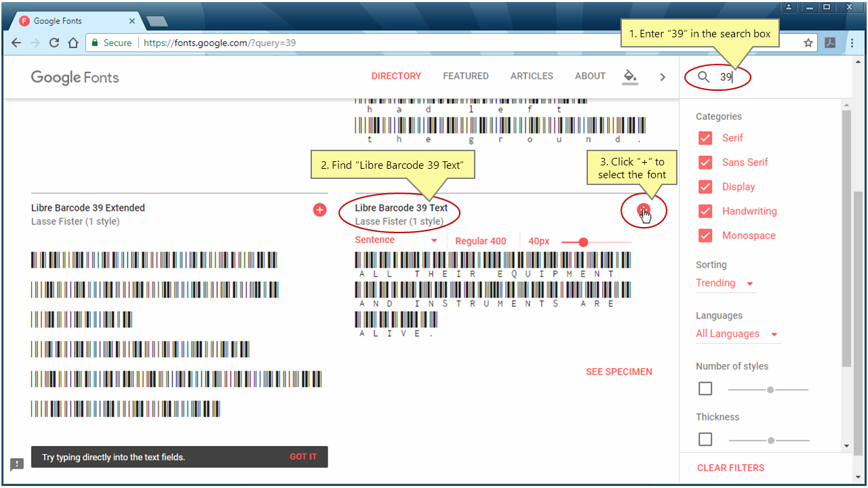The height and width of the screenshot is (488, 868).
Task: Click CLEAR FILTERS
Action: tap(730, 468)
